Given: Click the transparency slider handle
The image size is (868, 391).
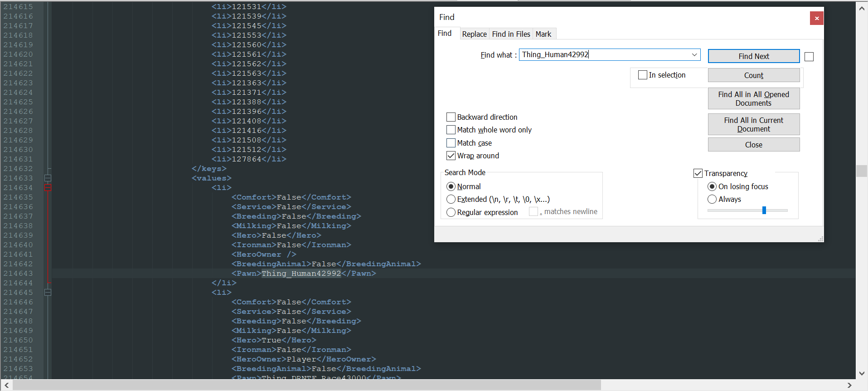Looking at the screenshot, I should [764, 210].
